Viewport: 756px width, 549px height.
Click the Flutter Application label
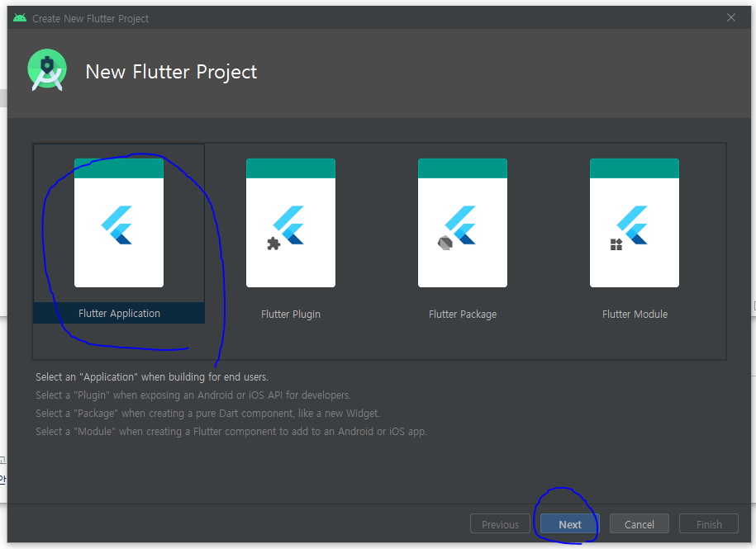(x=119, y=314)
